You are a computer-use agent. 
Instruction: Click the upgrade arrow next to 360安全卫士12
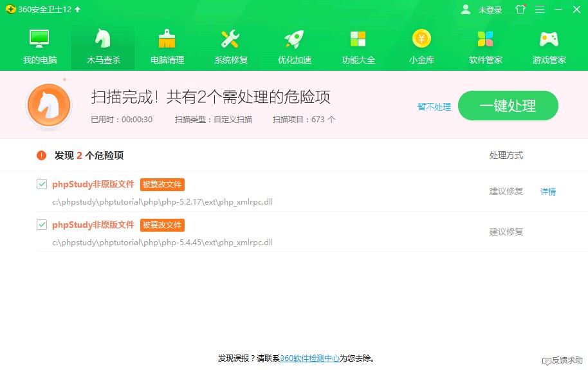[x=78, y=10]
